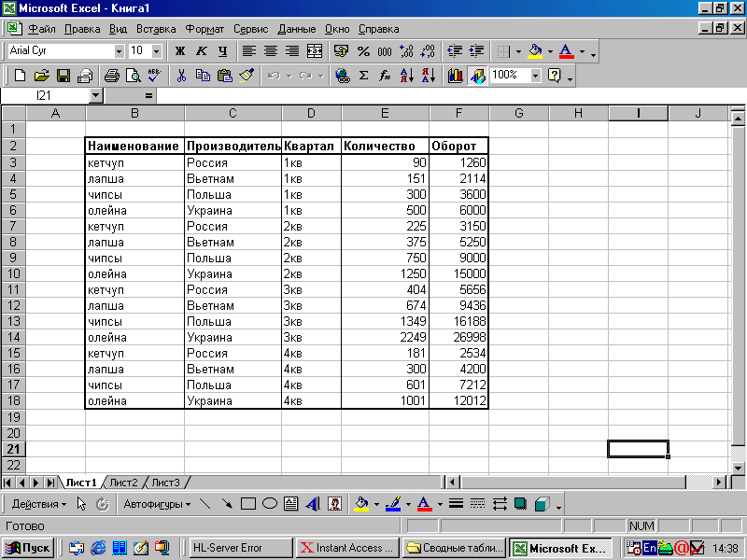The width and height of the screenshot is (747, 560).
Task: Toggle align left
Action: point(249,51)
